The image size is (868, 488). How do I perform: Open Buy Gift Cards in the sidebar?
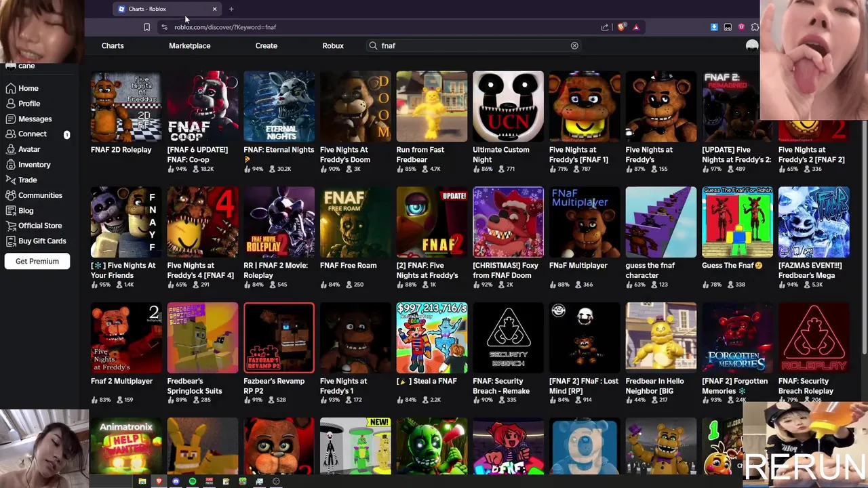(x=35, y=241)
